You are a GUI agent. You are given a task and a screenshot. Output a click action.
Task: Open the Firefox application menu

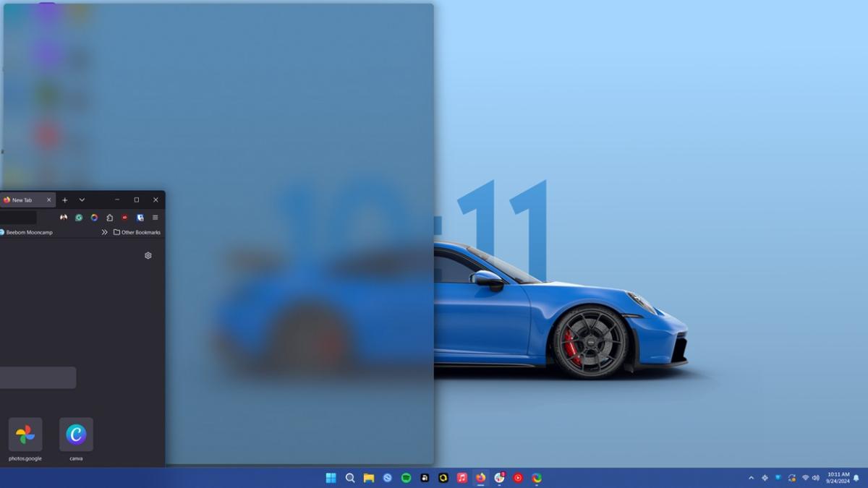[x=156, y=217]
